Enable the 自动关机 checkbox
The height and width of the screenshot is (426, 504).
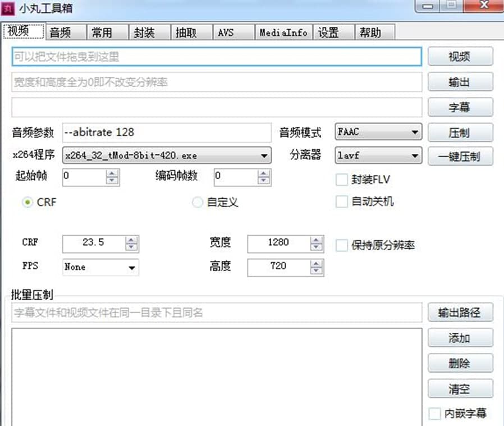coord(342,202)
